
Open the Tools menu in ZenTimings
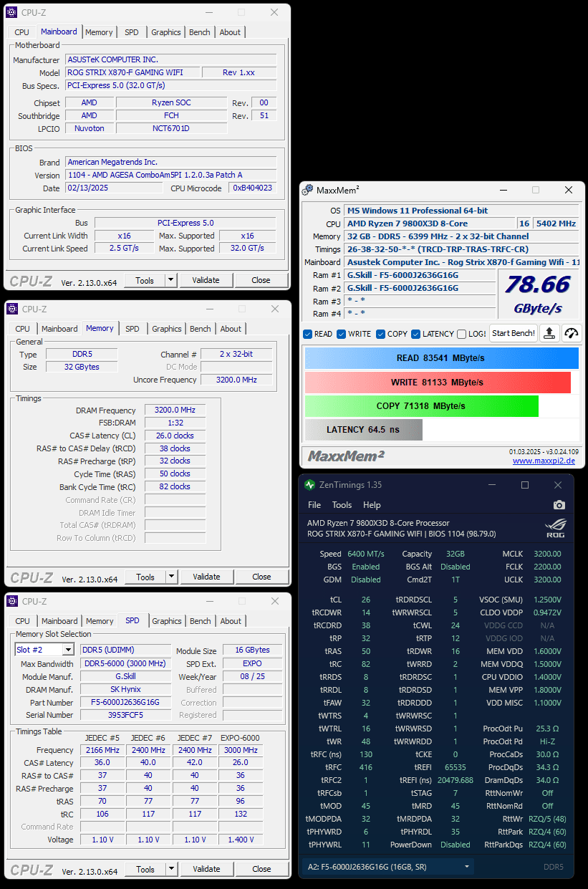tap(342, 505)
